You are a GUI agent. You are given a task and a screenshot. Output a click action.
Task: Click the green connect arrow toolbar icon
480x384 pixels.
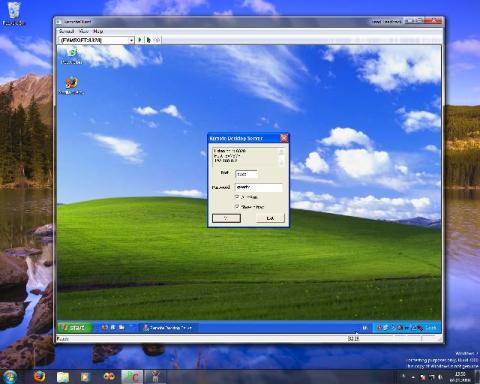coord(140,40)
